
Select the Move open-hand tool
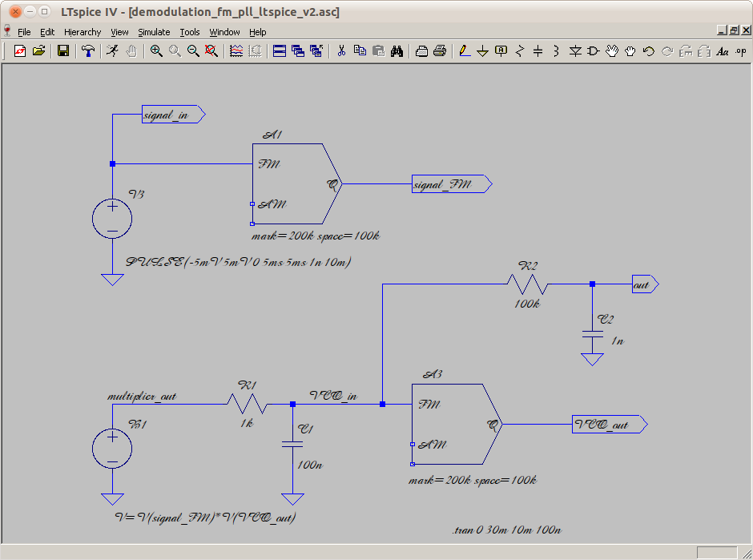(x=612, y=51)
